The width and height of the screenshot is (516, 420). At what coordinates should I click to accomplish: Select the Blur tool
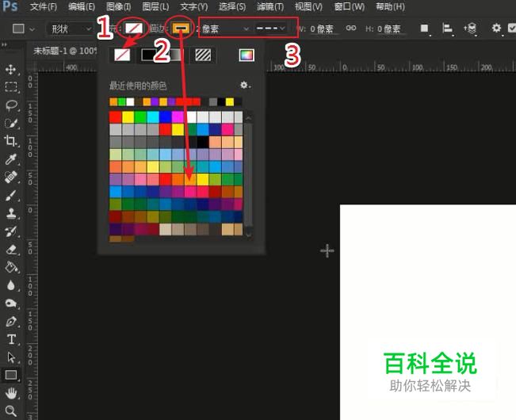pyautogui.click(x=11, y=285)
